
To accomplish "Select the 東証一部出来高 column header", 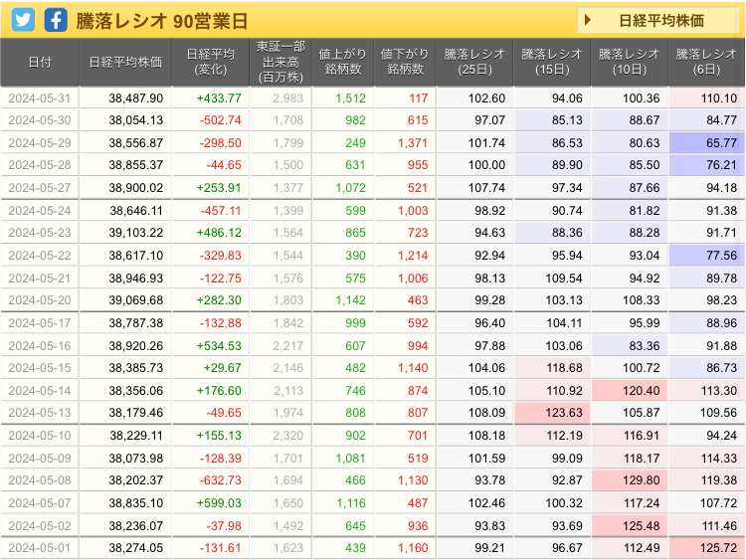I will [280, 63].
